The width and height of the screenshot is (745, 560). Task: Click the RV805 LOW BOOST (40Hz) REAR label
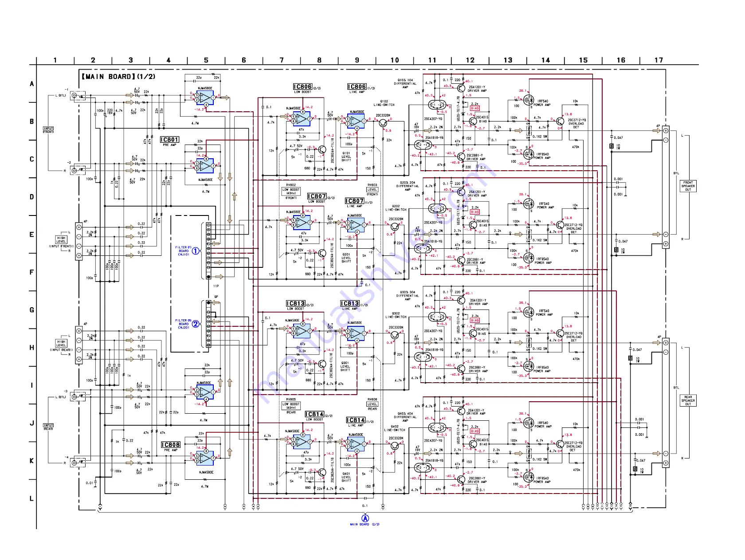point(291,406)
